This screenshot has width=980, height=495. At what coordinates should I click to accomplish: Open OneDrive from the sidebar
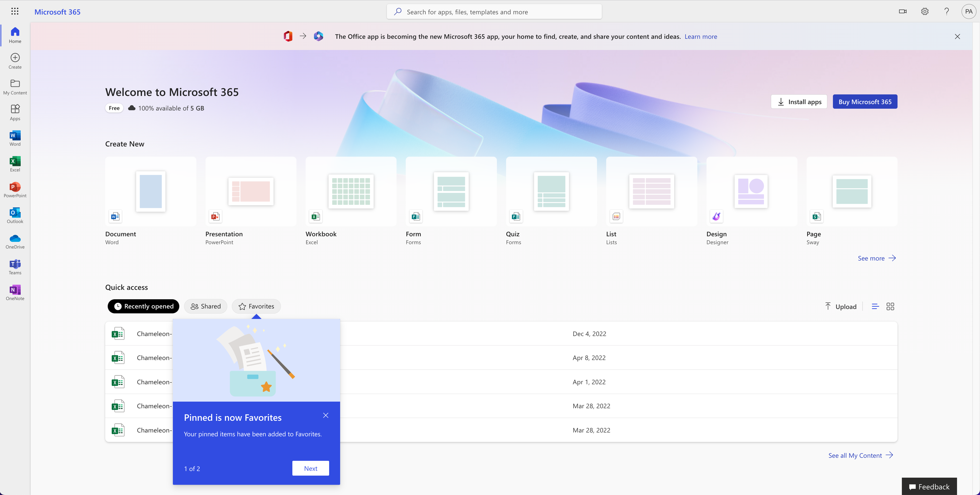15,241
